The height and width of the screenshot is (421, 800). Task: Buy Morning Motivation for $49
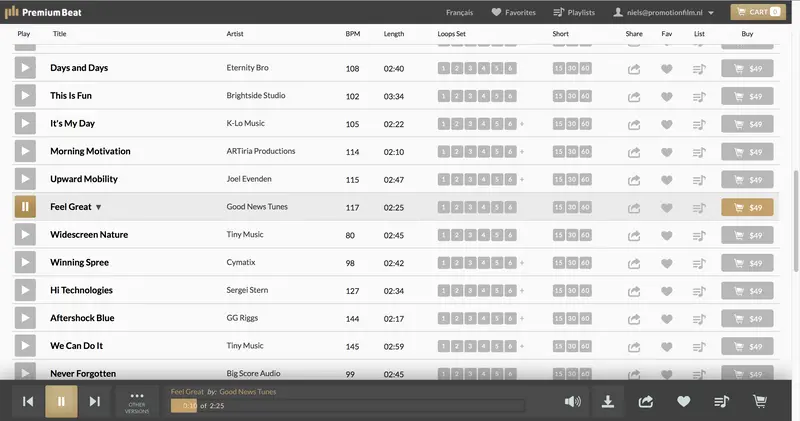tap(747, 152)
